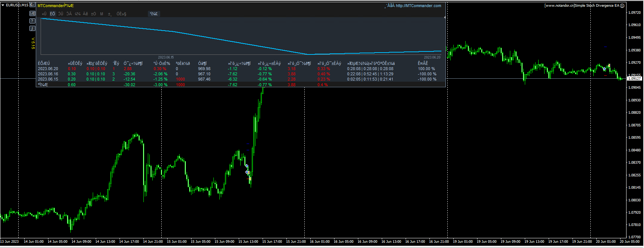This screenshot has width=644, height=248.
Task: Open the question mark help icon
Action: [x=32, y=21]
